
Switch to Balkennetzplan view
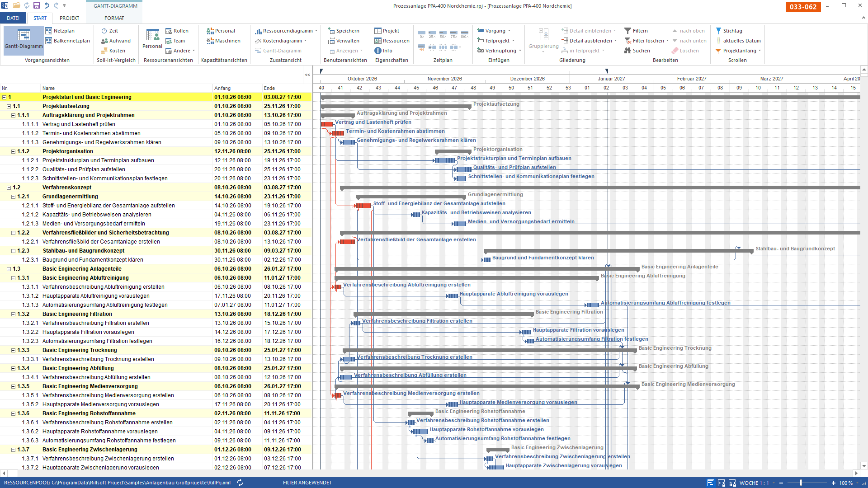coord(67,41)
